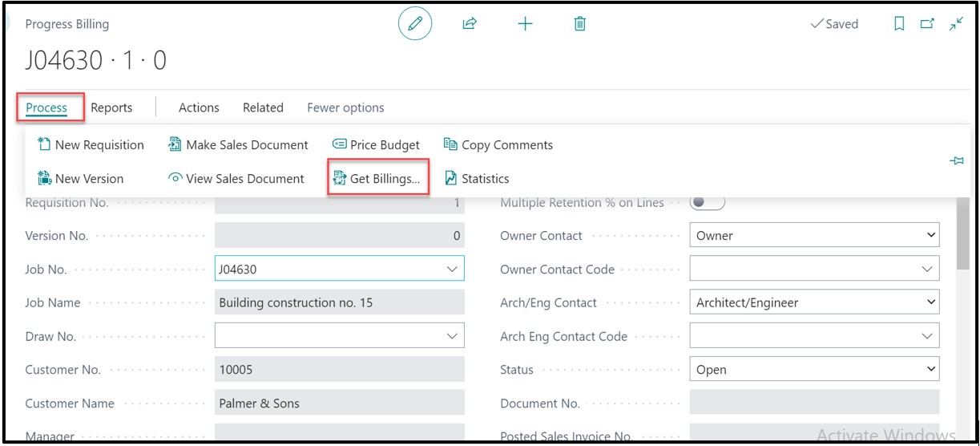Open page in new window icon
Viewport: 980px width, 446px height.
[927, 24]
